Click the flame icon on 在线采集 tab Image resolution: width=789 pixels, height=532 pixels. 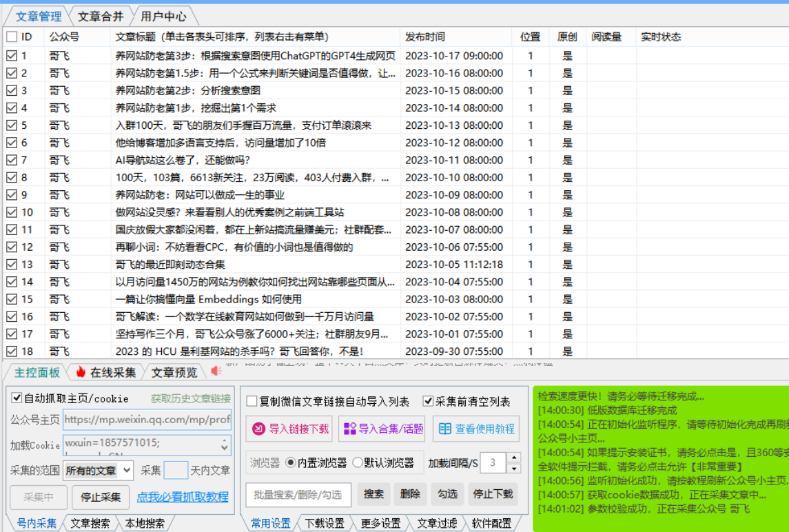81,372
